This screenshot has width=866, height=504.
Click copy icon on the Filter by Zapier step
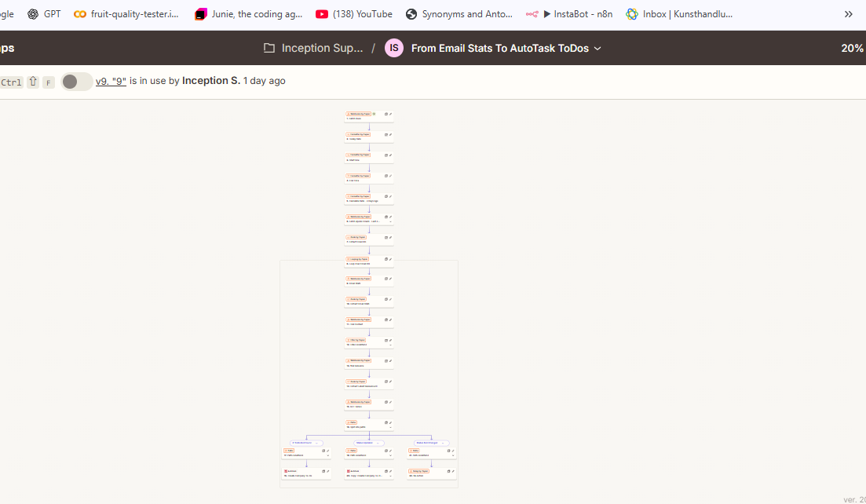pyautogui.click(x=385, y=341)
